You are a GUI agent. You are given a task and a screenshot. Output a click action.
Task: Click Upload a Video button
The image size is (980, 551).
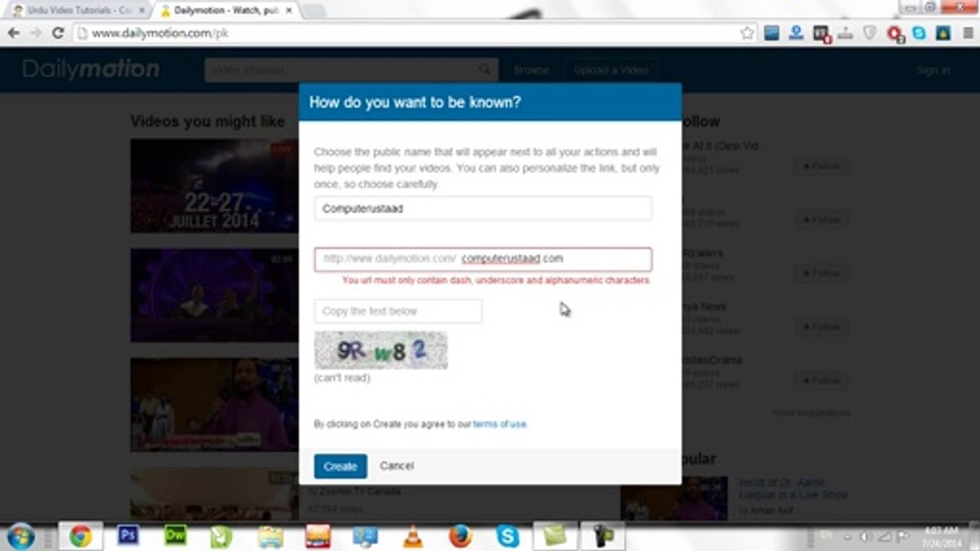[x=611, y=70]
